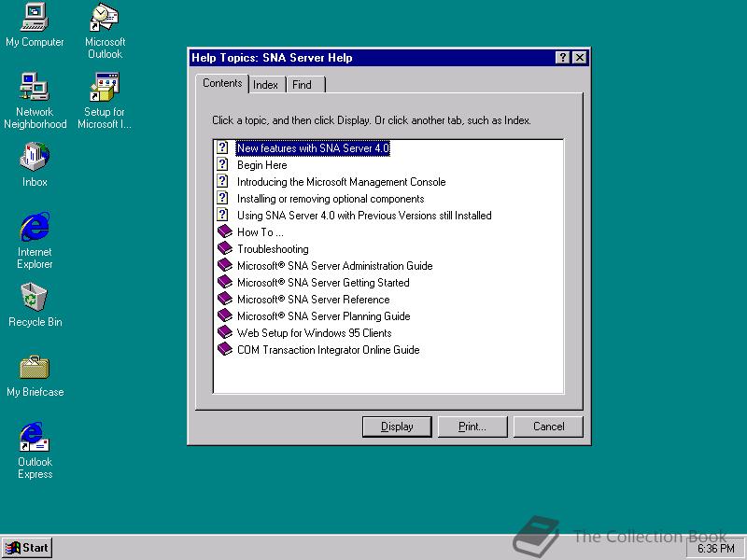This screenshot has height=560, width=747.
Task: Click book icon beside SNA Server Administration Guide
Action: [x=224, y=265]
